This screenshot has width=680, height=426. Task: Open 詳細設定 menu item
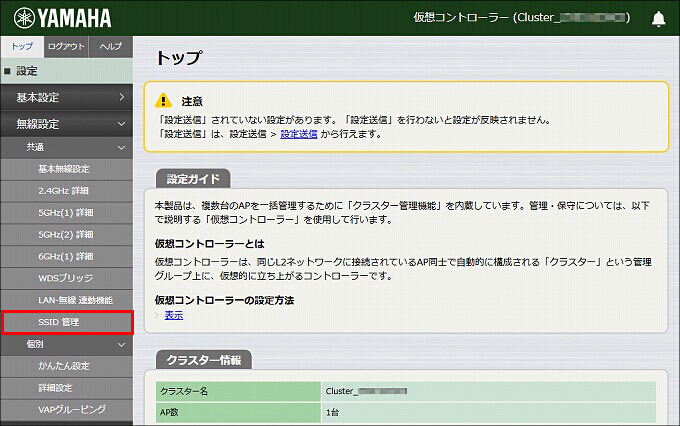coord(67,388)
